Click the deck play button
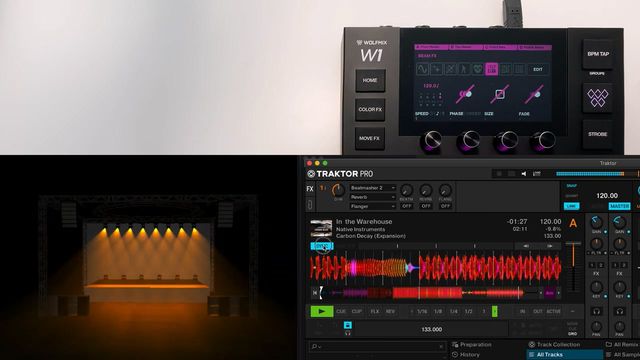640x360 pixels. (322, 311)
